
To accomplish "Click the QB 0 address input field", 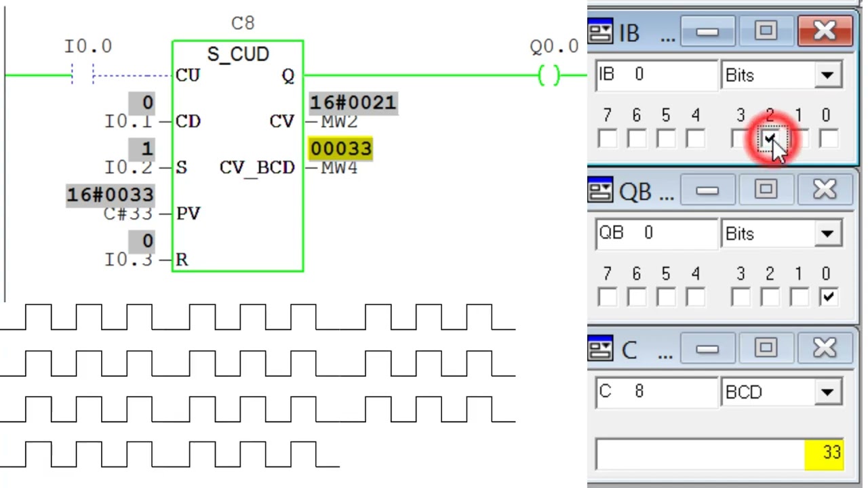I will click(x=656, y=234).
